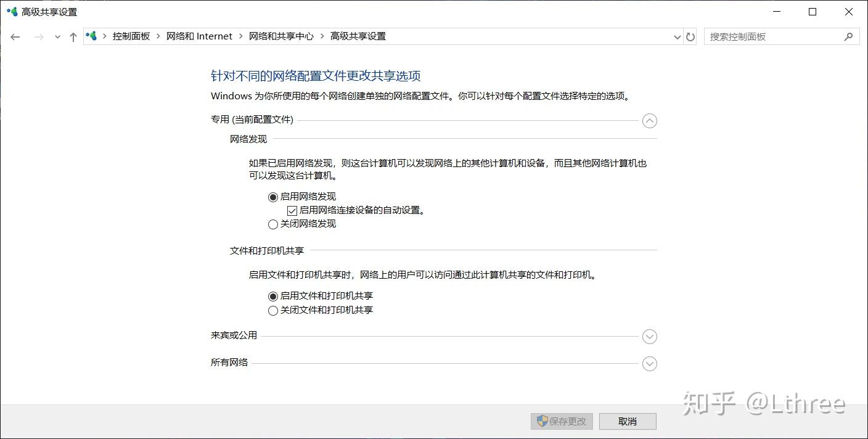Click the 保存更改 button
The height and width of the screenshot is (439, 868).
pos(562,421)
